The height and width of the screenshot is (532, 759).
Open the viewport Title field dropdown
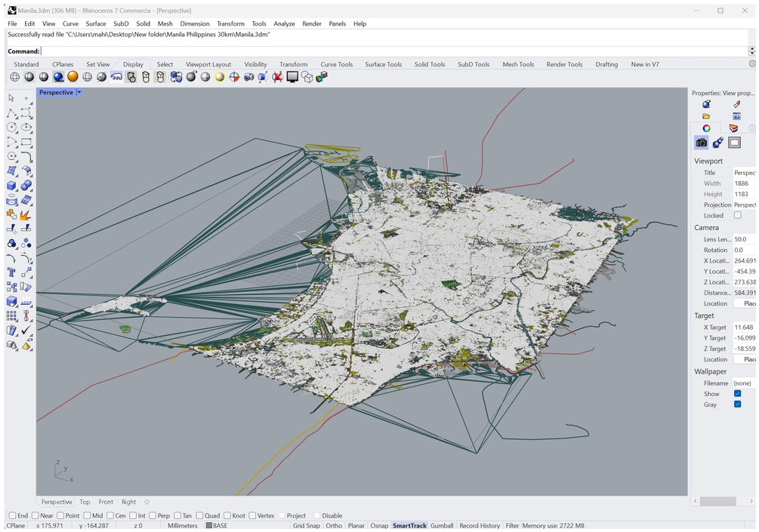[x=744, y=173]
